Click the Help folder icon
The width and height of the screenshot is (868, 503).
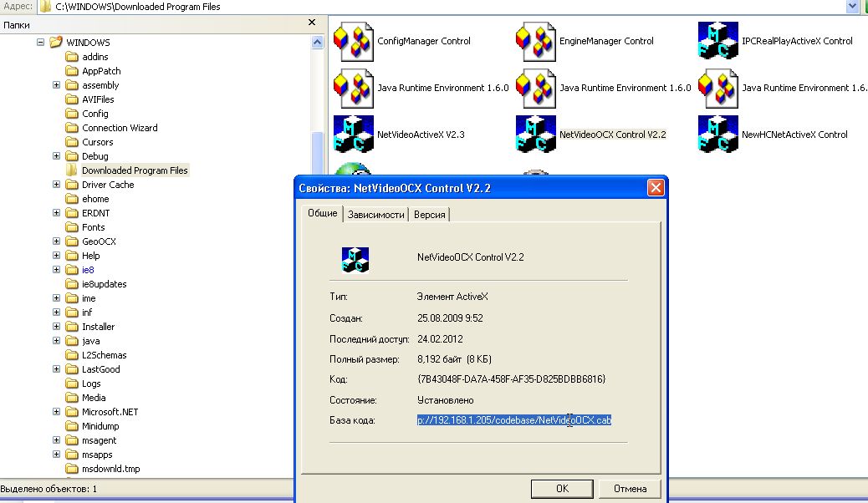click(x=72, y=256)
